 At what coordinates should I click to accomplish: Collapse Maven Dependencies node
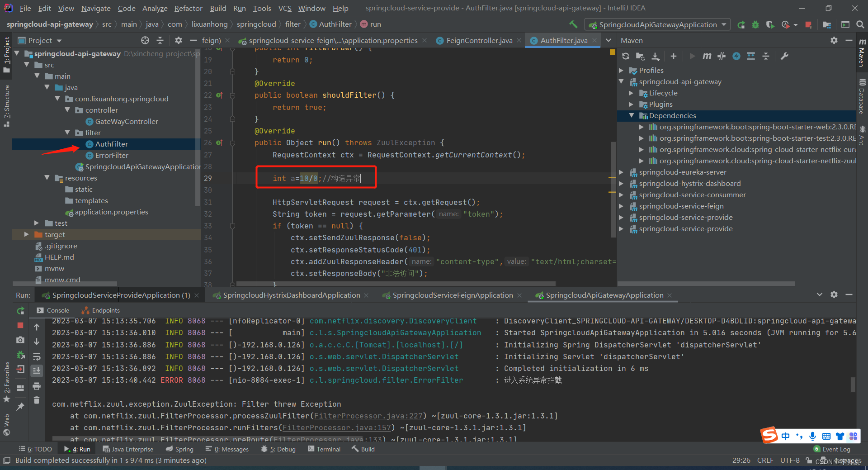631,116
